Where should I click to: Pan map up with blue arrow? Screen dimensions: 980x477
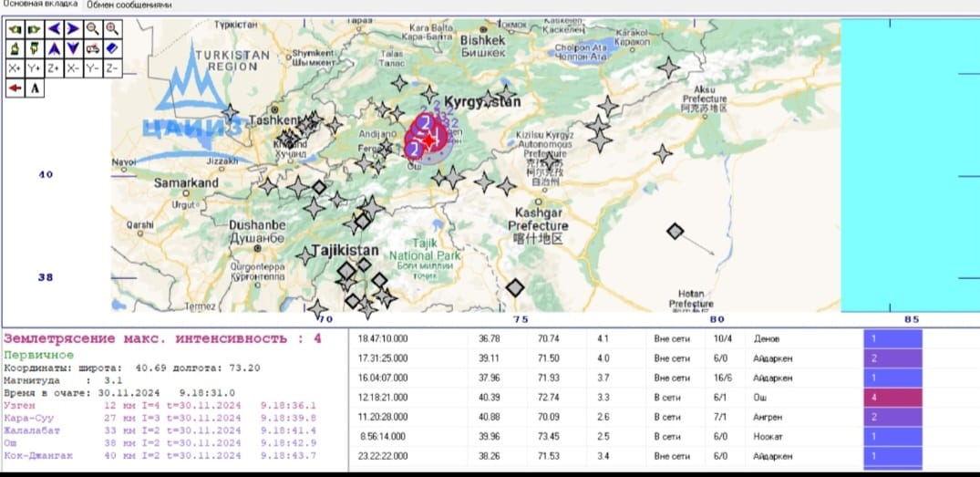tap(54, 48)
